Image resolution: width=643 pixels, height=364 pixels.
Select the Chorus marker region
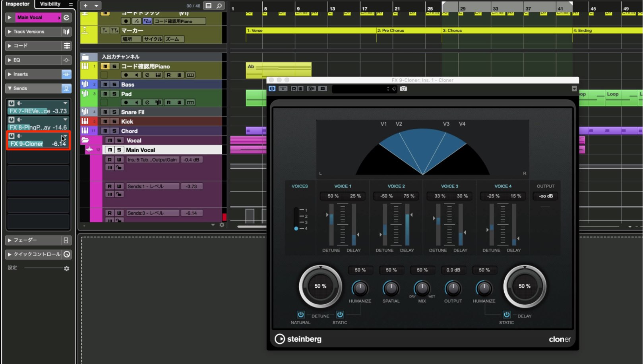[x=507, y=30]
